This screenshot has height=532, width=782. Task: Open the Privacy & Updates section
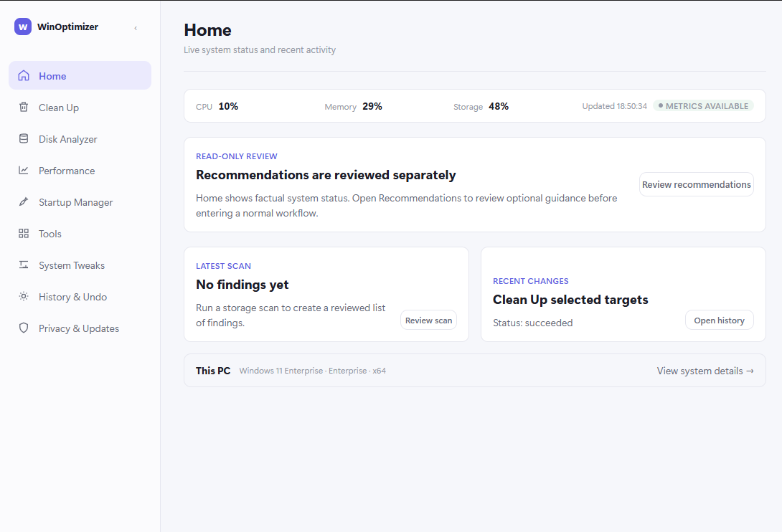pos(80,328)
